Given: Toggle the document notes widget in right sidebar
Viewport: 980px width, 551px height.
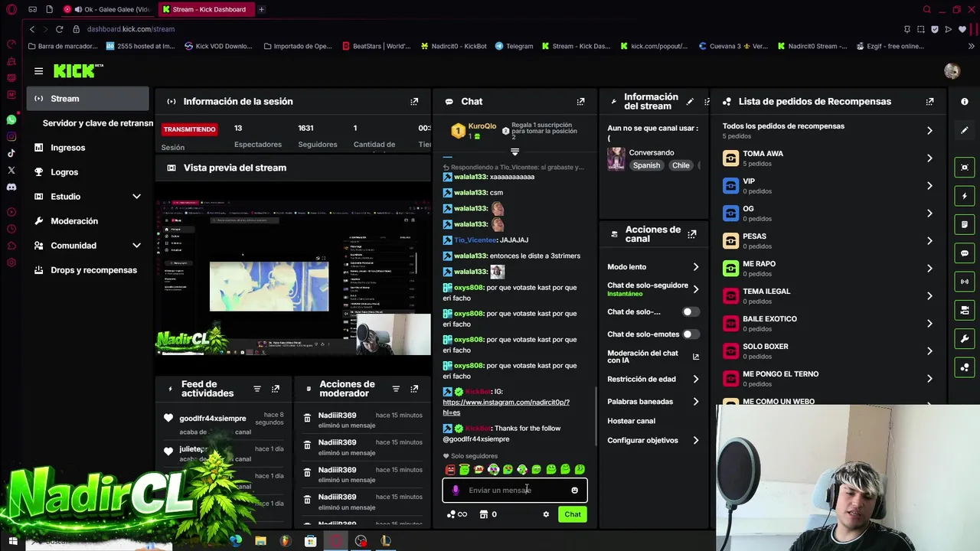Looking at the screenshot, I should (965, 224).
